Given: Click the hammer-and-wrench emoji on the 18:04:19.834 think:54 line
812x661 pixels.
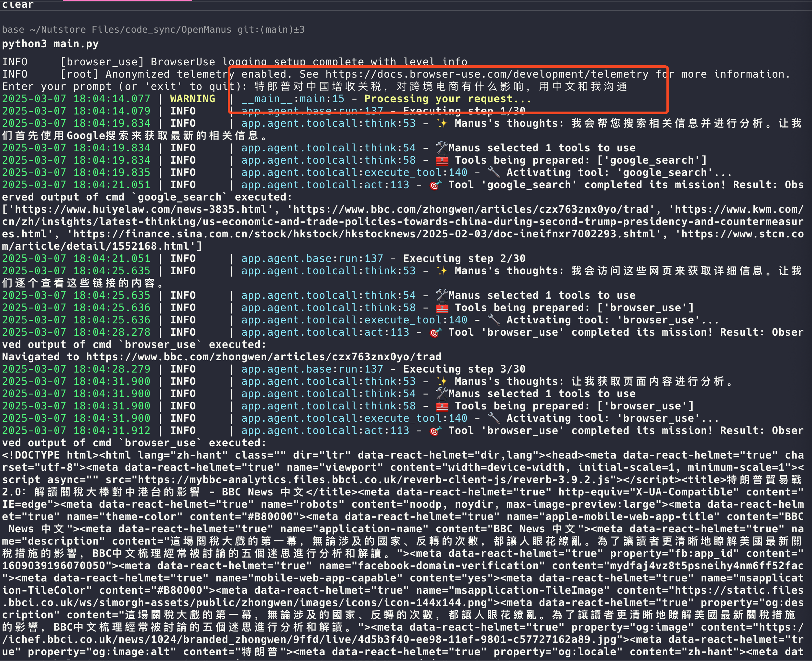Looking at the screenshot, I should pos(442,148).
